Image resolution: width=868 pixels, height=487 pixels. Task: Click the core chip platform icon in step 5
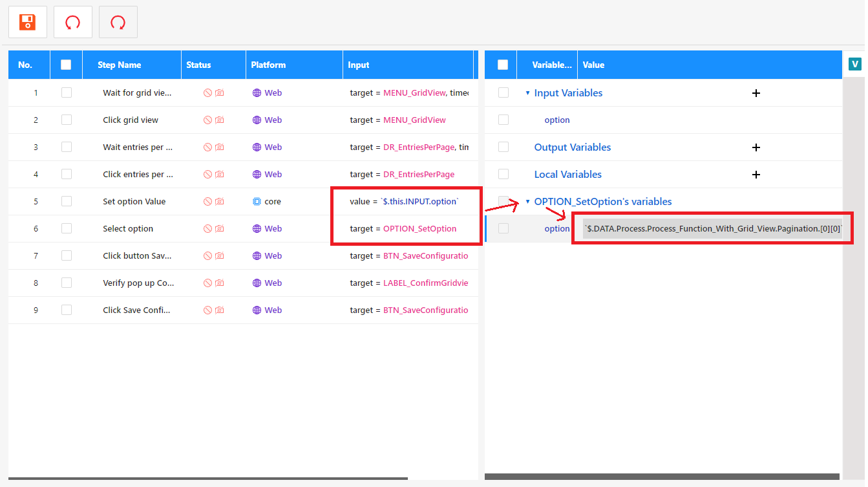tap(257, 202)
